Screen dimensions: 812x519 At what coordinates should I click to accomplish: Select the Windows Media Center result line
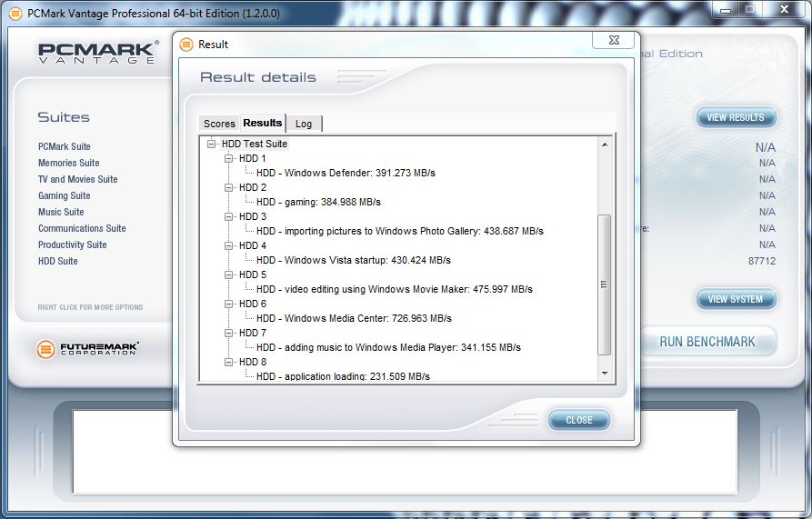pos(354,318)
